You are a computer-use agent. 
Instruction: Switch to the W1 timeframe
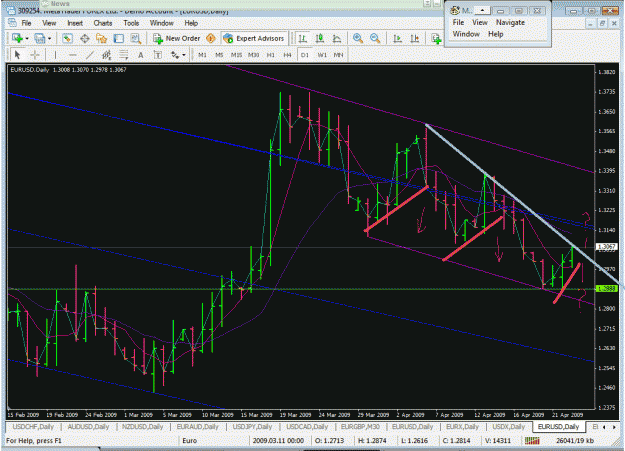point(322,55)
